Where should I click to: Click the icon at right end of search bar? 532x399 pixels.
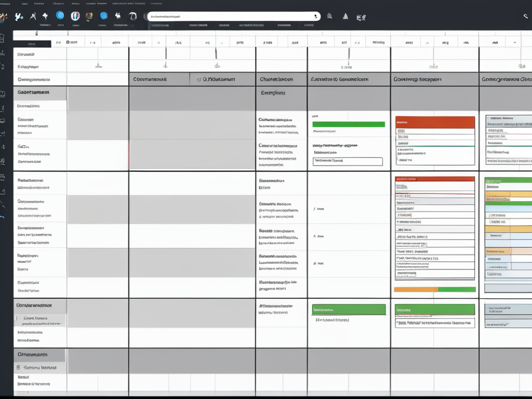(314, 16)
